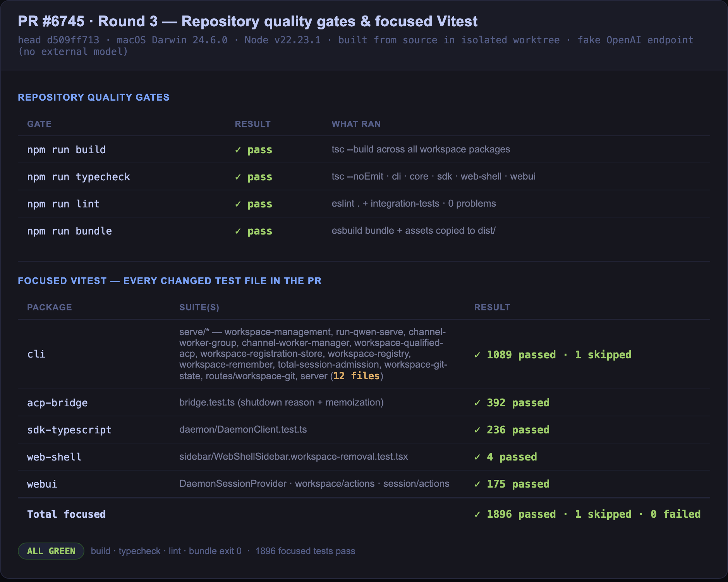Click the SUITE(S) column header
The height and width of the screenshot is (582, 728).
199,307
